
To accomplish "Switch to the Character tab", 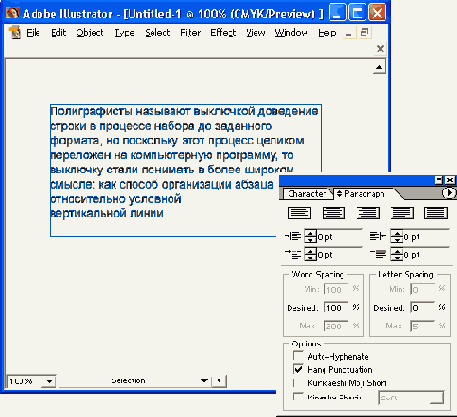I will [306, 194].
